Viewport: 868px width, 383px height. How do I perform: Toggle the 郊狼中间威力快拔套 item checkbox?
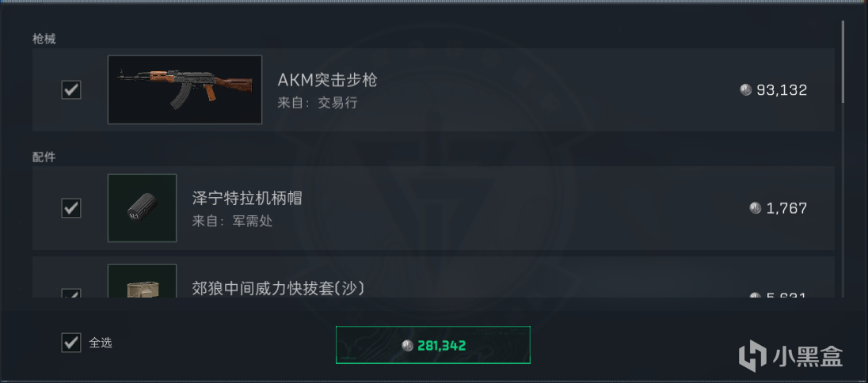click(x=70, y=294)
